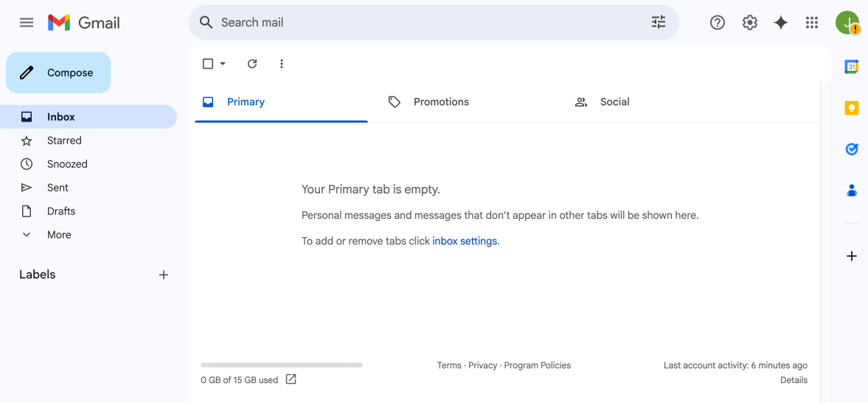Click the Compose button
Screen dimensions: 868x403
[x=58, y=73]
